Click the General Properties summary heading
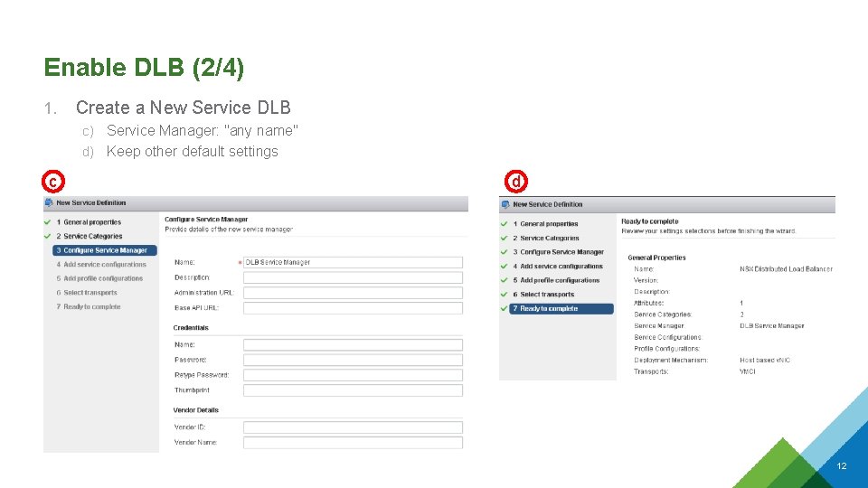 click(x=656, y=258)
